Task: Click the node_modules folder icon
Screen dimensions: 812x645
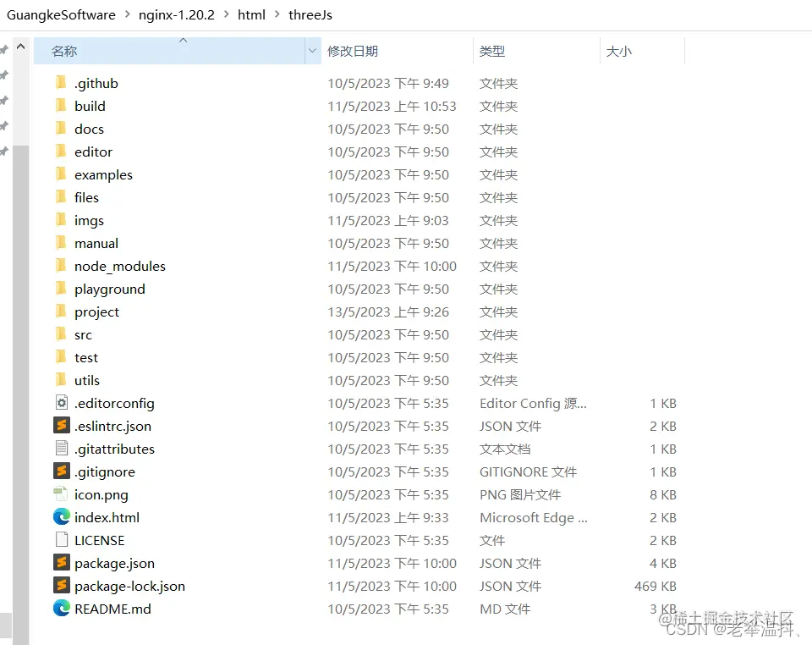Action: (61, 265)
